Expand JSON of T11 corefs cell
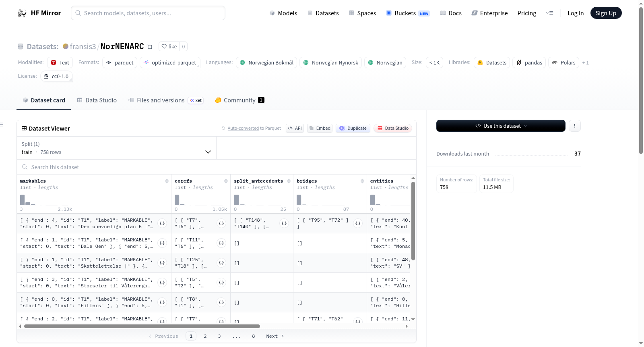The height and width of the screenshot is (347, 644). pyautogui.click(x=221, y=243)
